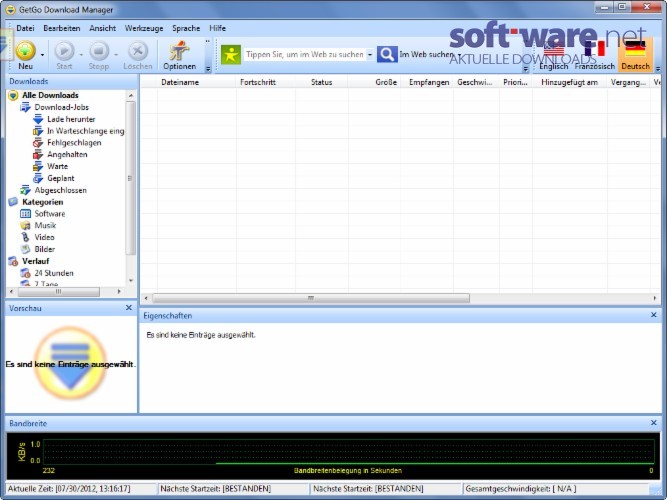This screenshot has height=500, width=667.
Task: Open the web search field dropdown
Action: 370,54
